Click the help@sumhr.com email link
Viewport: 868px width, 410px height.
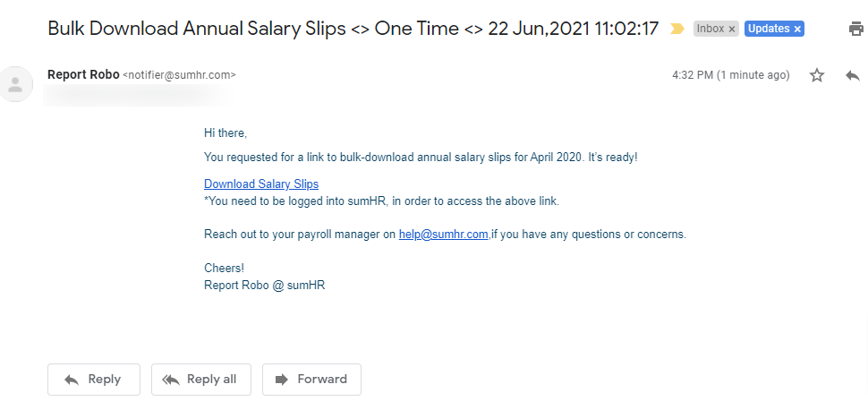444,235
